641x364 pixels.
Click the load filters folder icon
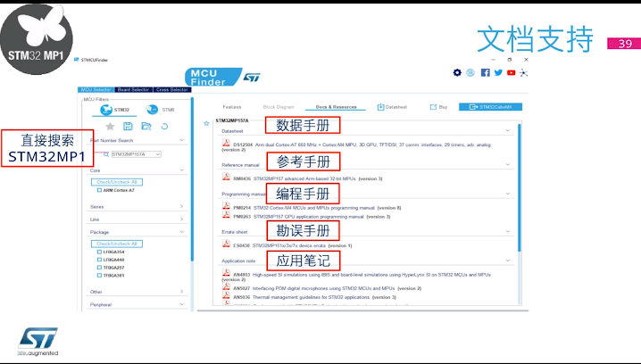click(x=146, y=126)
